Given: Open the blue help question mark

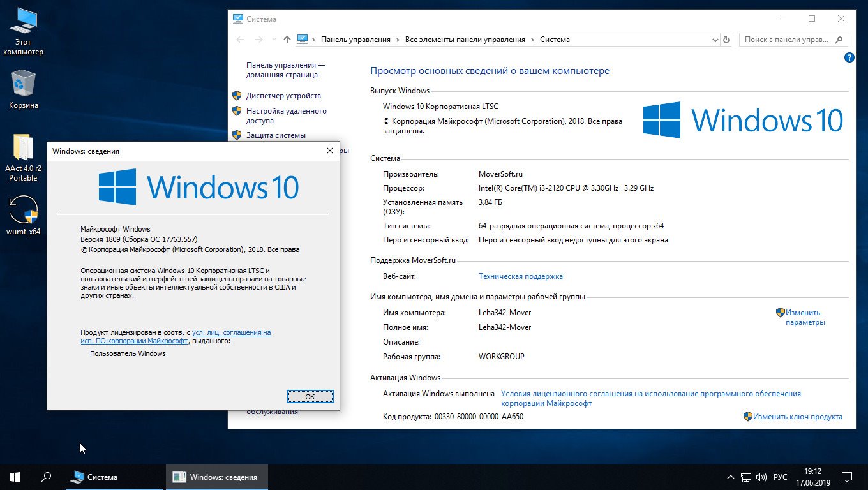Looking at the screenshot, I should point(849,57).
